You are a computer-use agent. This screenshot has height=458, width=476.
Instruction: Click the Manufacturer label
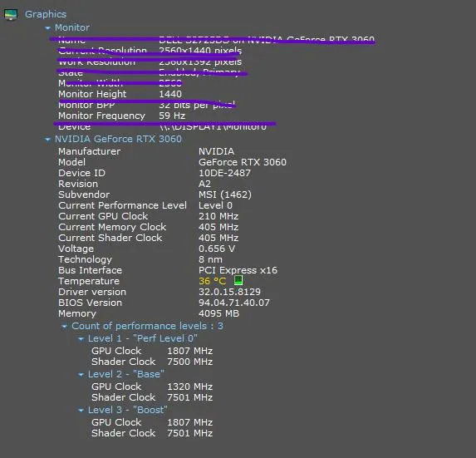[x=89, y=151]
